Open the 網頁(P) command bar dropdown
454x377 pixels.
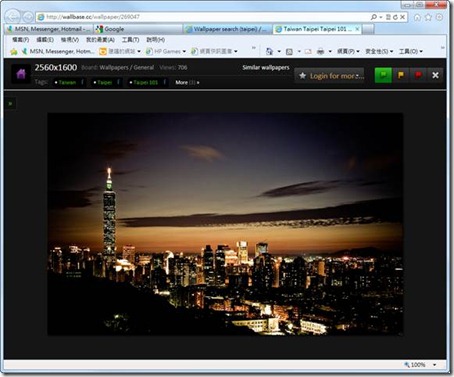[x=348, y=51]
